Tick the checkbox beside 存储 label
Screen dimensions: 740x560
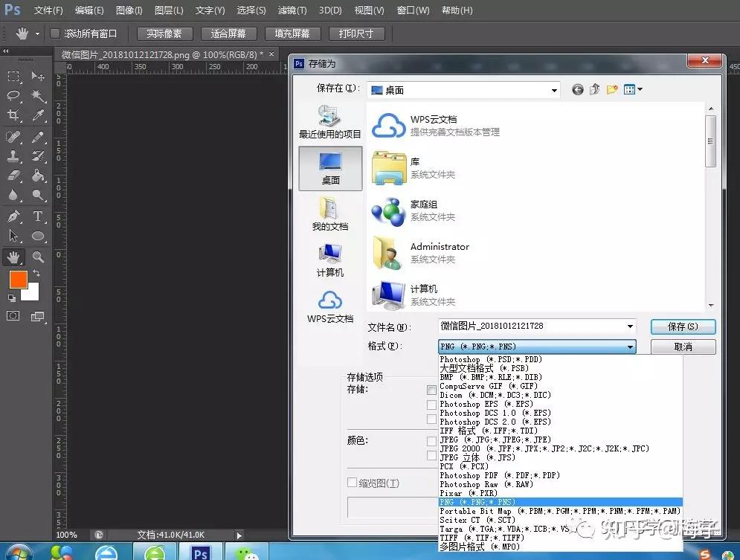click(431, 390)
